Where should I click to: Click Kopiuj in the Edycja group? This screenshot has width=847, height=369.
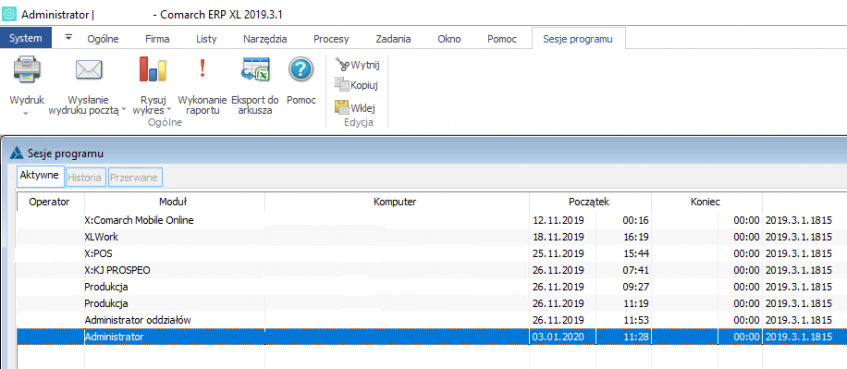[x=356, y=85]
